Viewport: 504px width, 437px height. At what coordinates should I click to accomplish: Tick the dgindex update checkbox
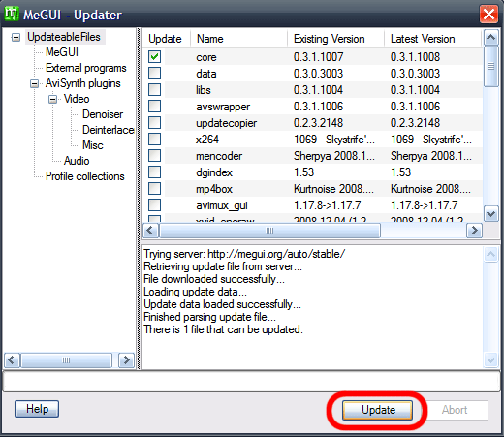coord(154,172)
